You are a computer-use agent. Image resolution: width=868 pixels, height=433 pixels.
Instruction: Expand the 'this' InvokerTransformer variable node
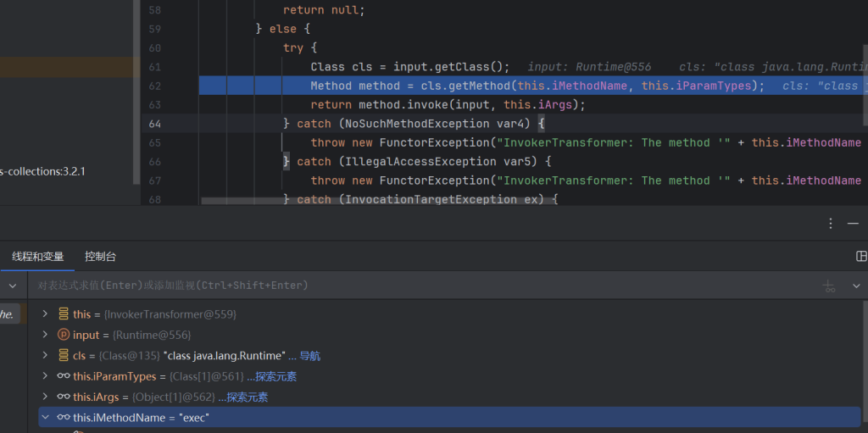46,314
